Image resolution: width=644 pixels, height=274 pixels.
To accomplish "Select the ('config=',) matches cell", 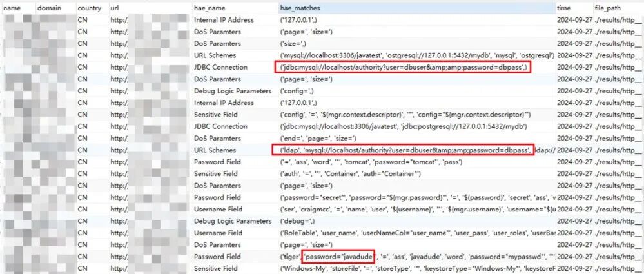I will click(x=417, y=91).
